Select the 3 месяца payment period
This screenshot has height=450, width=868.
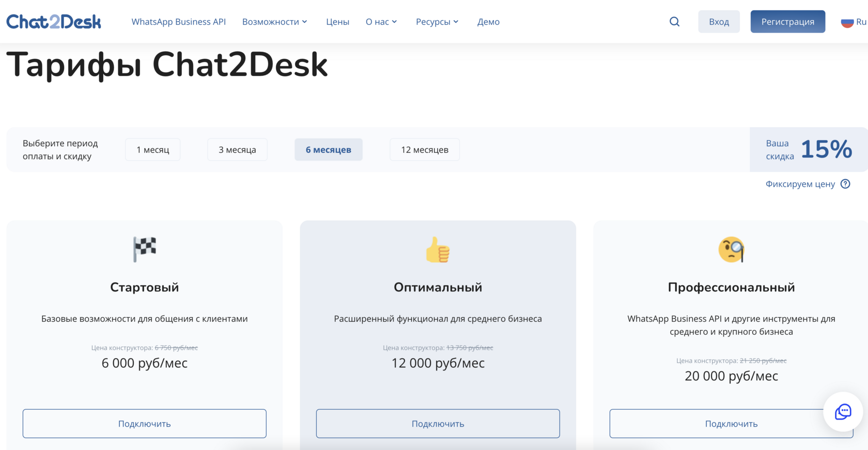(238, 150)
